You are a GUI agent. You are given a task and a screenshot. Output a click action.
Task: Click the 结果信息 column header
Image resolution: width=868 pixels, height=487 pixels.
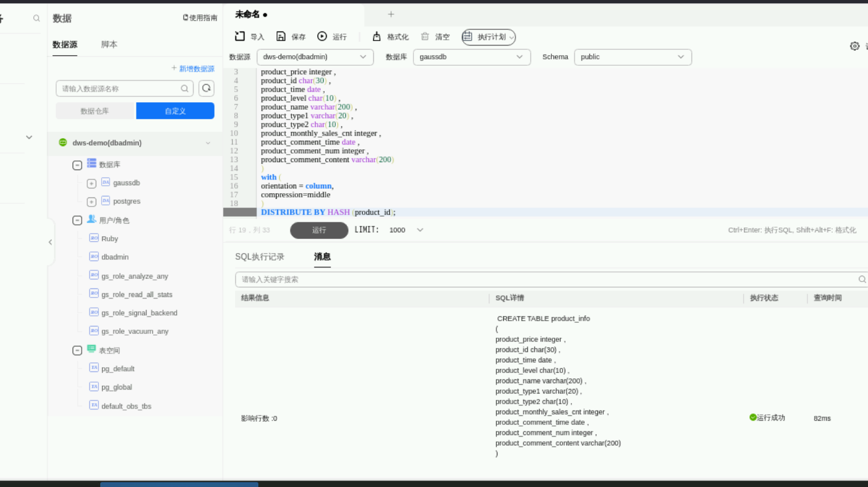pyautogui.click(x=255, y=298)
